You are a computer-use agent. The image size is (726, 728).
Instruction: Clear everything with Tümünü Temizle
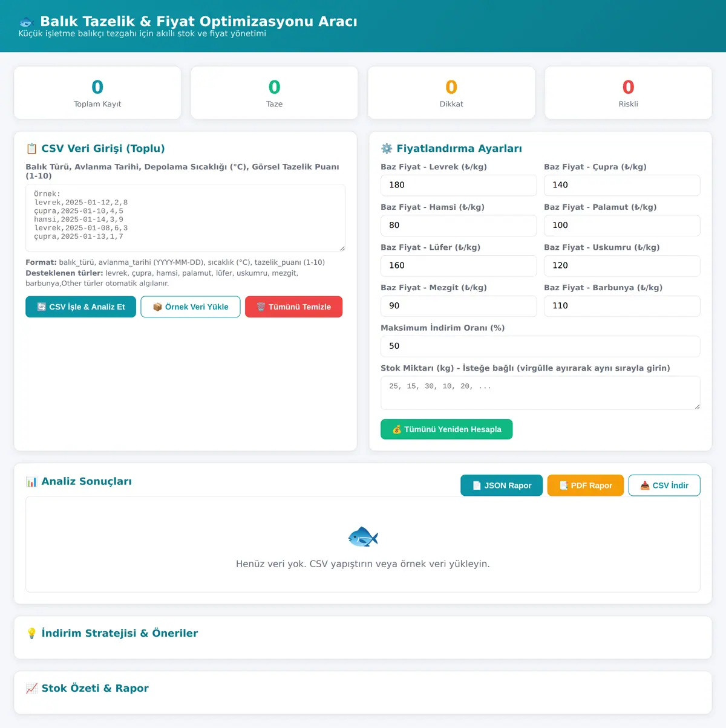(x=293, y=307)
